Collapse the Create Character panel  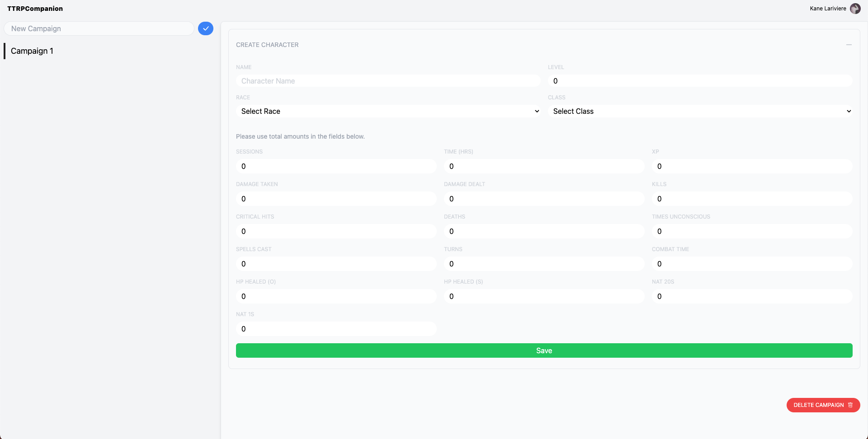[x=849, y=45]
